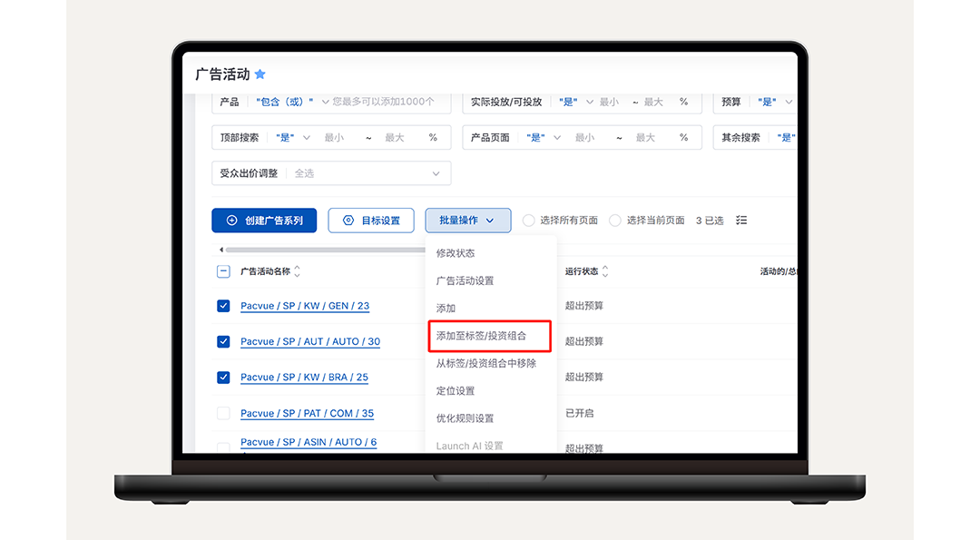Click the star icon beside 广告活动 title
This screenshot has height=540, width=980.
(260, 74)
